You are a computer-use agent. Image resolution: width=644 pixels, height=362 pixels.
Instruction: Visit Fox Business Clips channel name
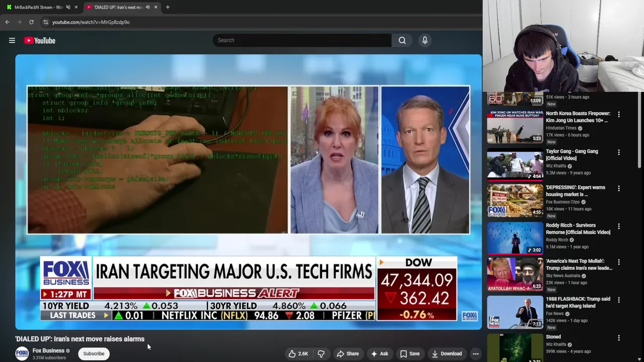point(562,202)
